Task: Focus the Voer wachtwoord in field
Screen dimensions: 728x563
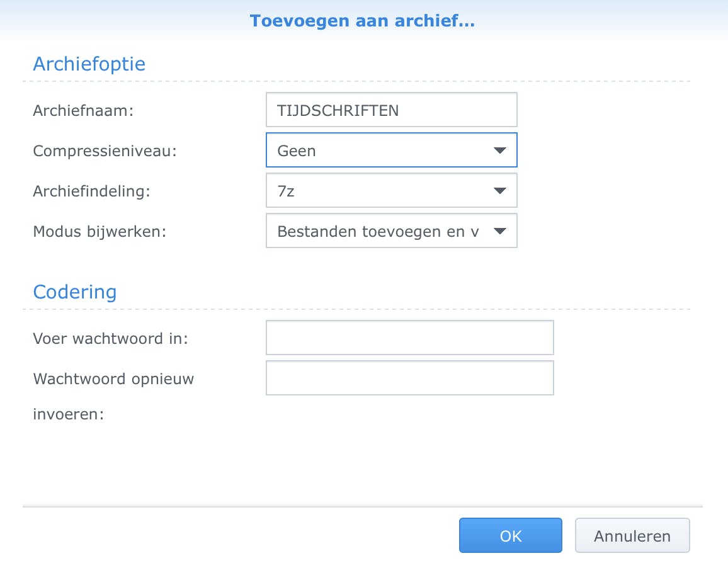Action: click(x=409, y=338)
